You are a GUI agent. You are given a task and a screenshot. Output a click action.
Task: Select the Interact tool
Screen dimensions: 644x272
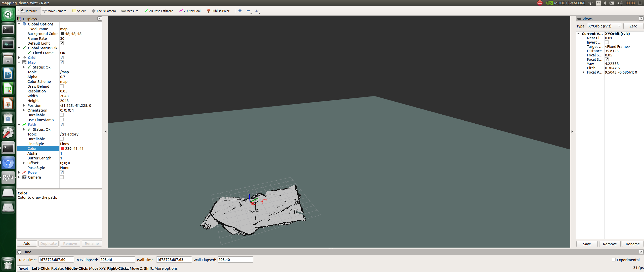click(29, 11)
